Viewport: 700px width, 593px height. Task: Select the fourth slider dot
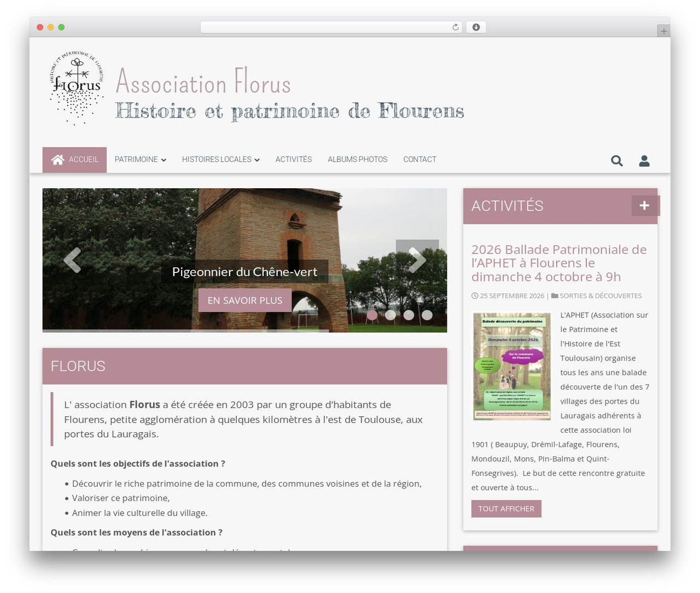coord(427,315)
